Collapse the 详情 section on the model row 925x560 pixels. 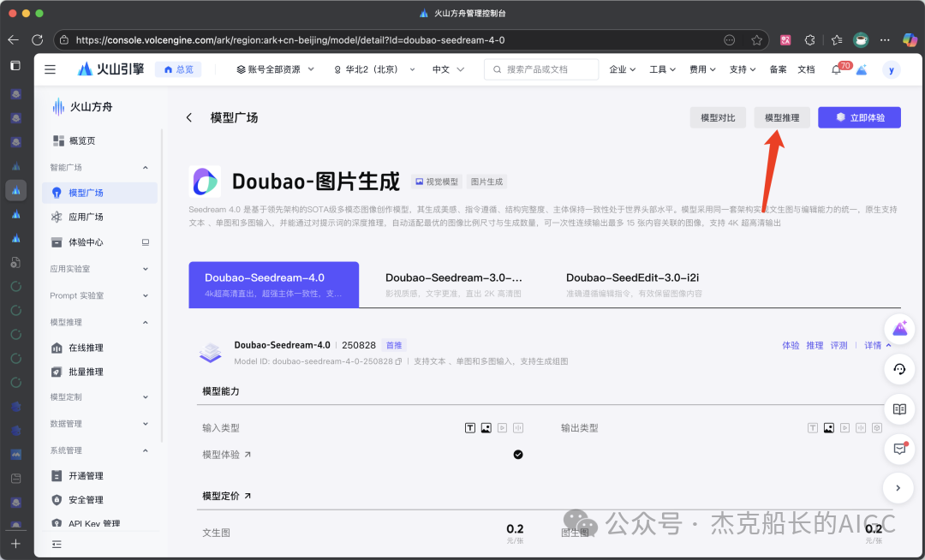point(878,345)
